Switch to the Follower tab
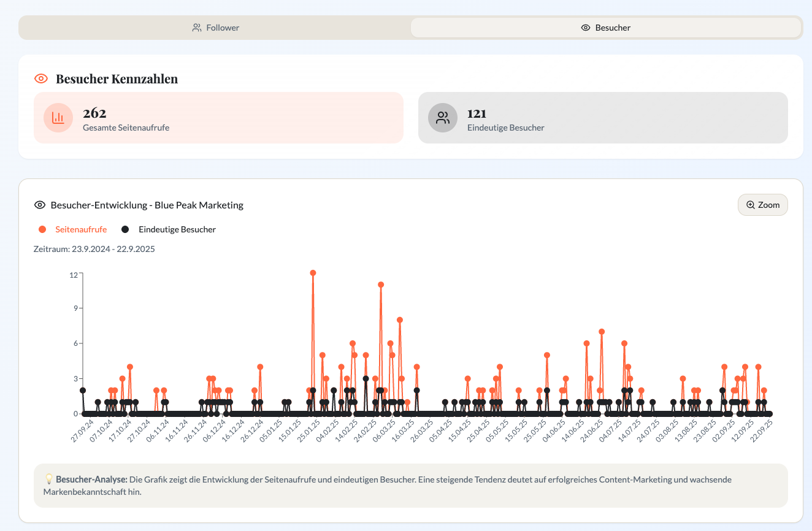812x531 pixels. 215,28
